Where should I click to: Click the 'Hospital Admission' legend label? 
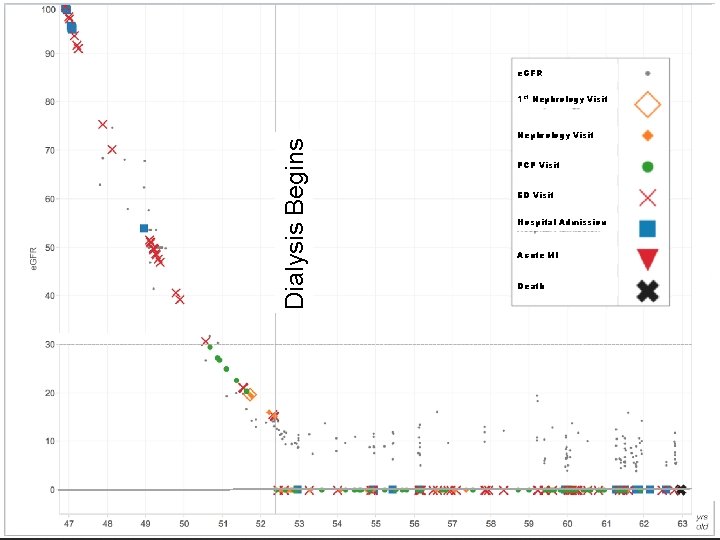[x=562, y=222]
